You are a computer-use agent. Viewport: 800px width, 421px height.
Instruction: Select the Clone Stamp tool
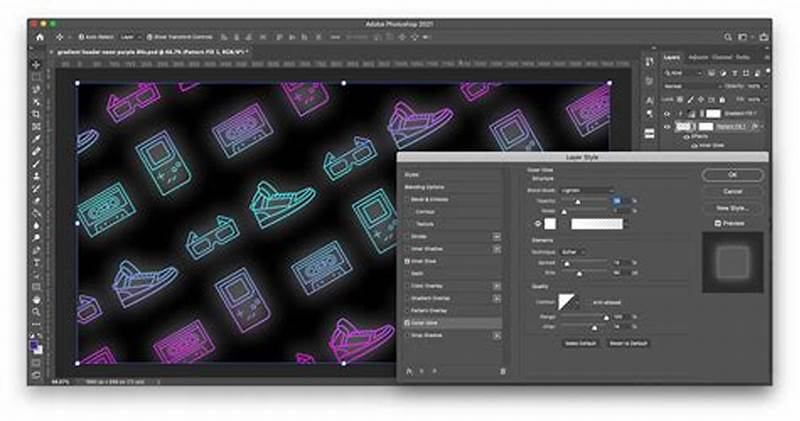36,176
